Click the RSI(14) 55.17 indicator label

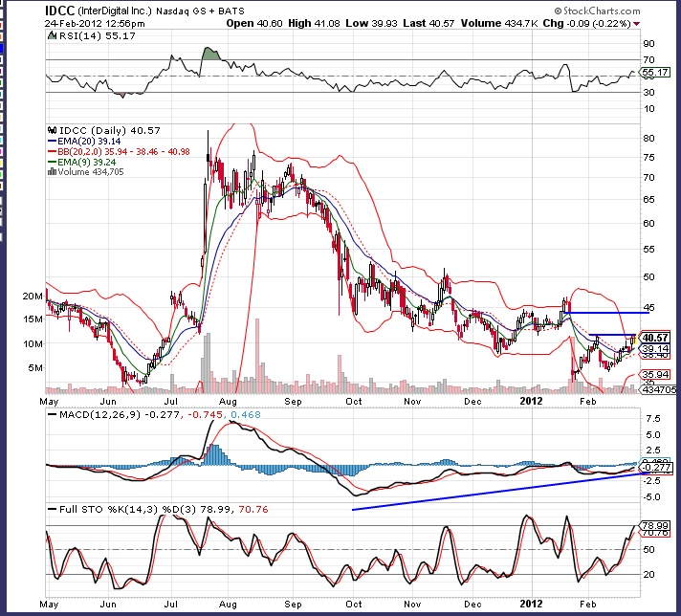click(x=98, y=36)
